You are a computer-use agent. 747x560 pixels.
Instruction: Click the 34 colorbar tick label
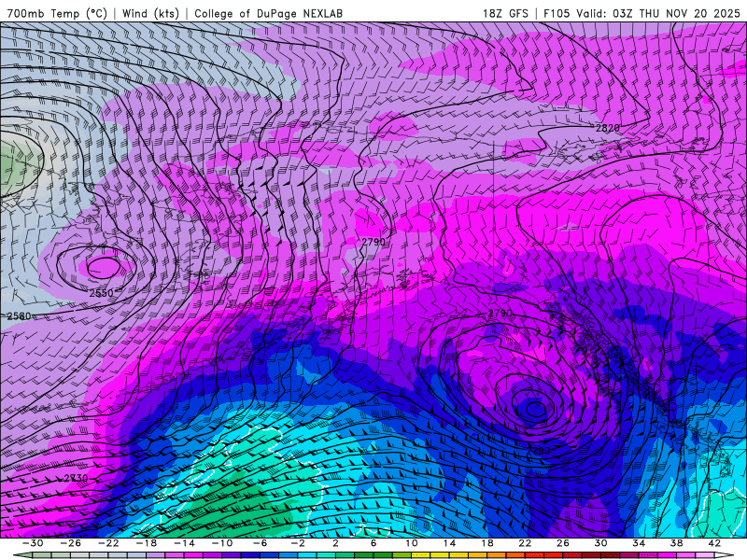(x=639, y=543)
